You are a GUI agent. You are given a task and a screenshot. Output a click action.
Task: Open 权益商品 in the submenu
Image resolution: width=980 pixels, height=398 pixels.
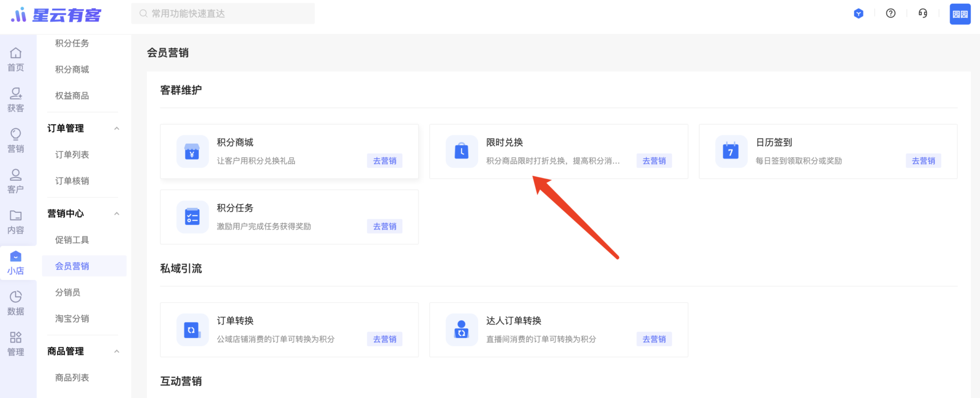[72, 95]
